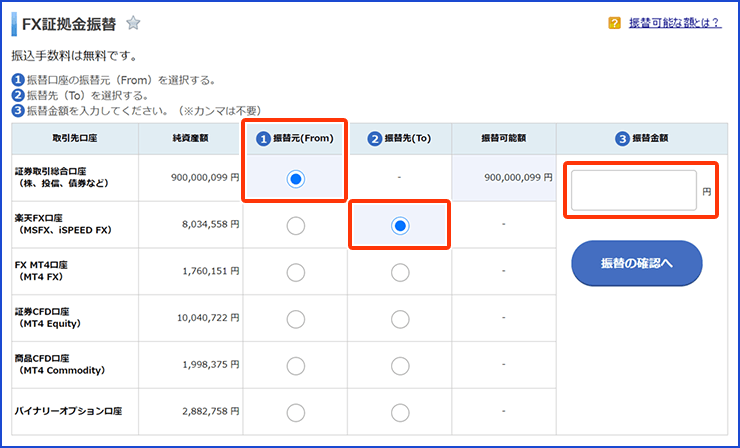
Task: Click the 振替金額 column header
Action: 642,138
